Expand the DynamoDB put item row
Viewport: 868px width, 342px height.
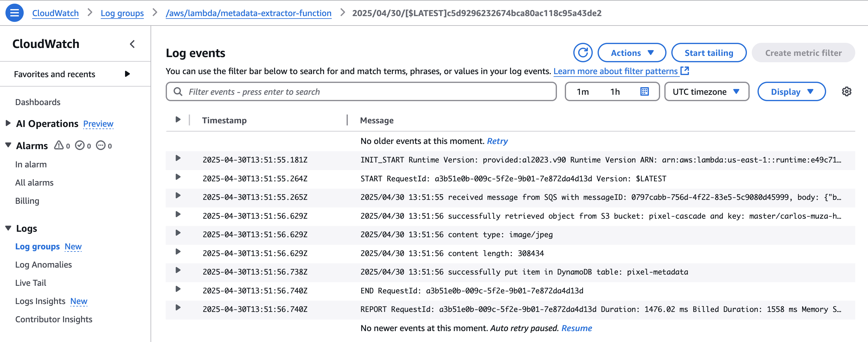coord(178,271)
